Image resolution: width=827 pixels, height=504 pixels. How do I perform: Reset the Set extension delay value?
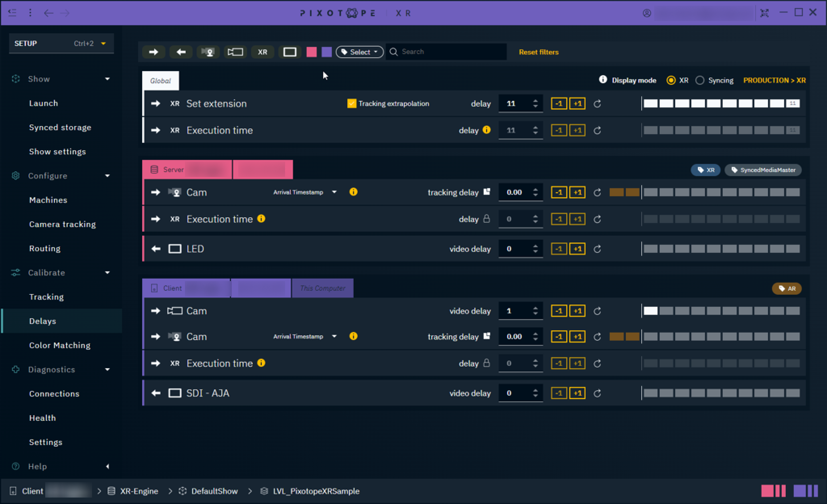[597, 104]
